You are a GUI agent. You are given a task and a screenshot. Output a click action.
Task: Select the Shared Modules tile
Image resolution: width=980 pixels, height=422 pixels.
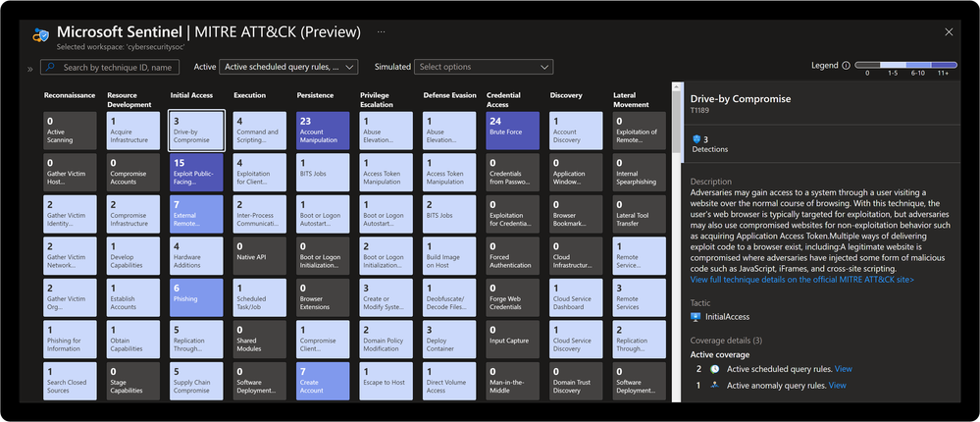[x=260, y=339]
